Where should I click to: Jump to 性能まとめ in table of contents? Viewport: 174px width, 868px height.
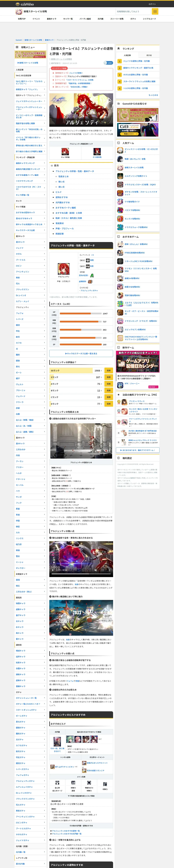pos(64,176)
